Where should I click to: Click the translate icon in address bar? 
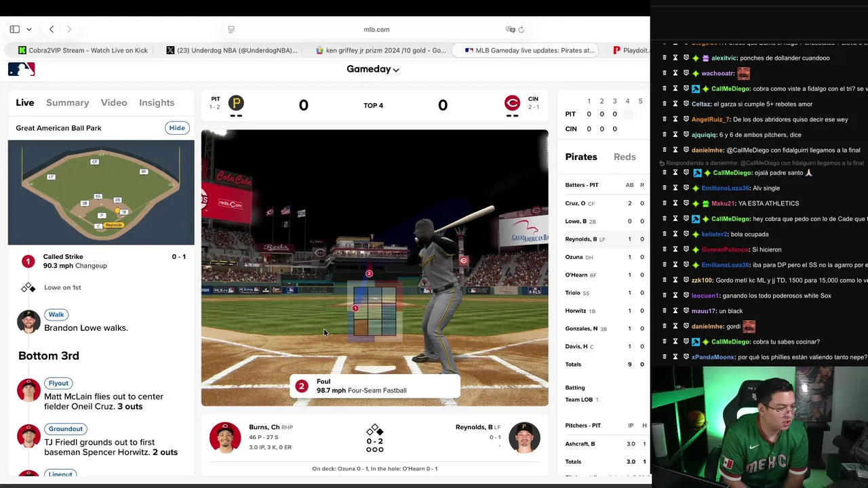tap(510, 29)
